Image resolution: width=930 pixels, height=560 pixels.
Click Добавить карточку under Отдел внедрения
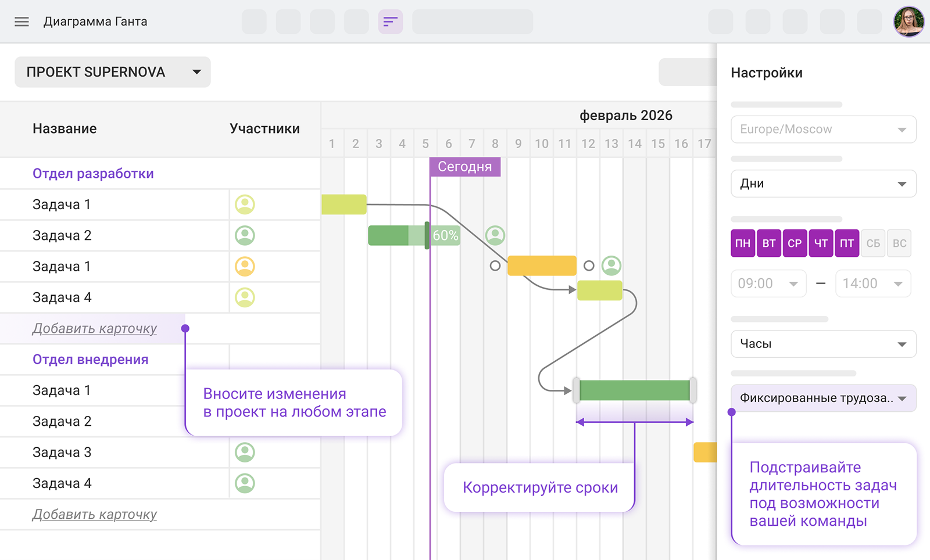tap(95, 515)
